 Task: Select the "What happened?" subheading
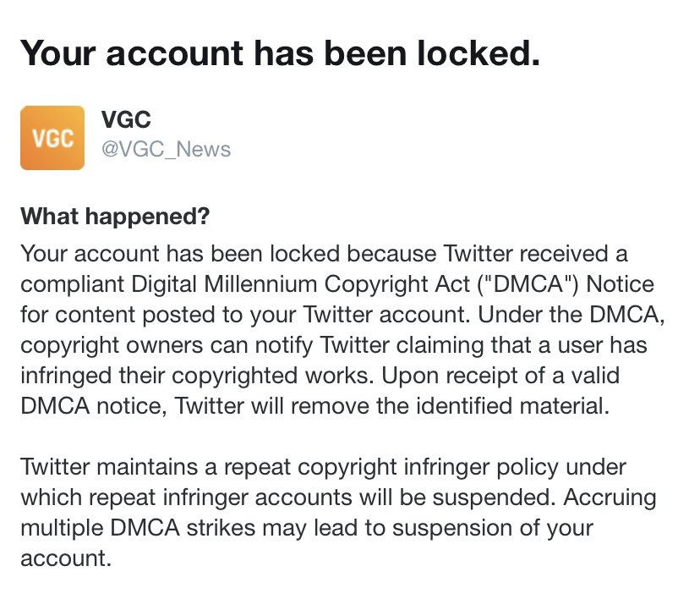(x=115, y=217)
